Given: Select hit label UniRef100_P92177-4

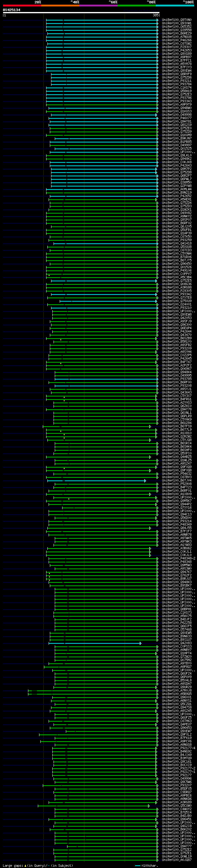Looking at the screenshot, I should pos(179,748).
